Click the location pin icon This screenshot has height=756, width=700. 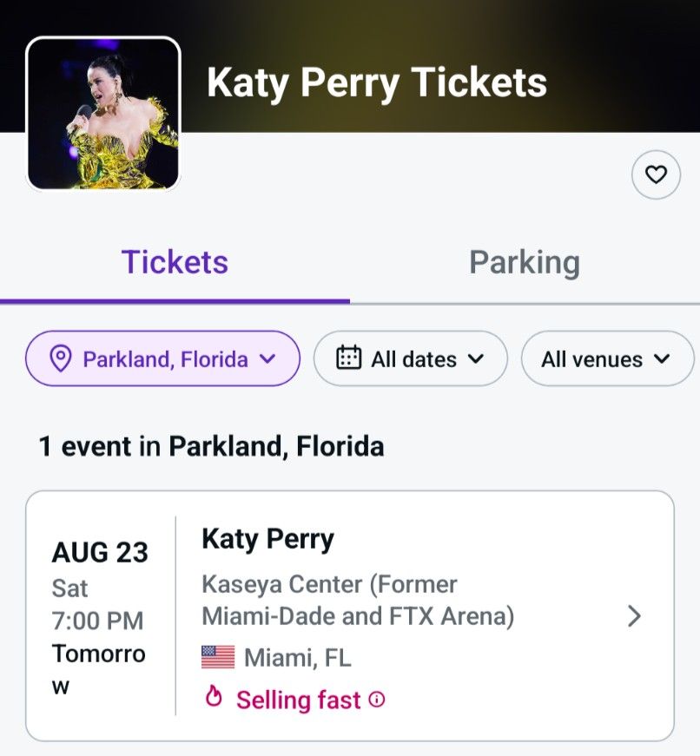(60, 358)
